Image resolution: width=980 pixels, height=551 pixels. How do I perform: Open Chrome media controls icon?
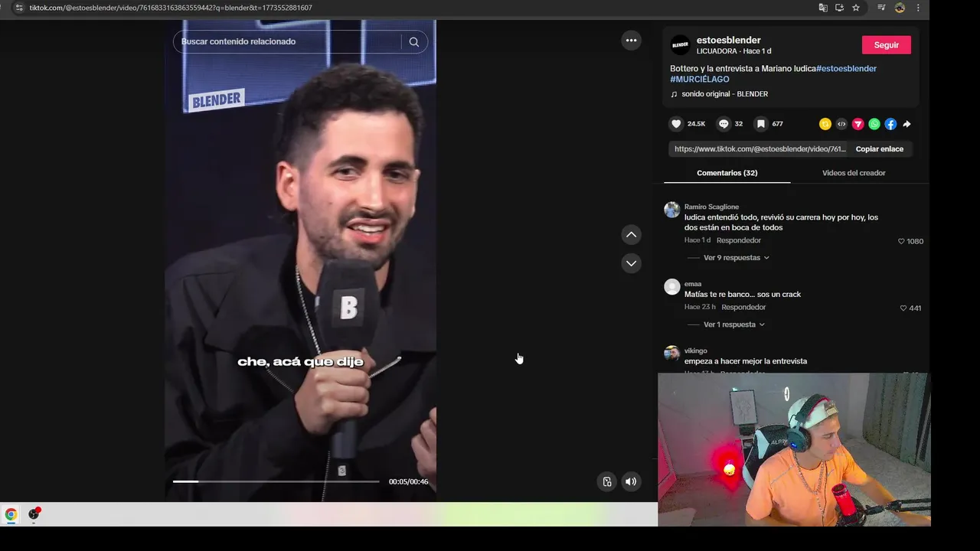tap(881, 8)
